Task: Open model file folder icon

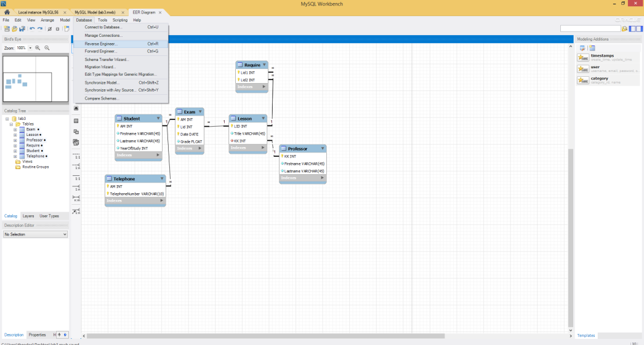Action: (14, 29)
